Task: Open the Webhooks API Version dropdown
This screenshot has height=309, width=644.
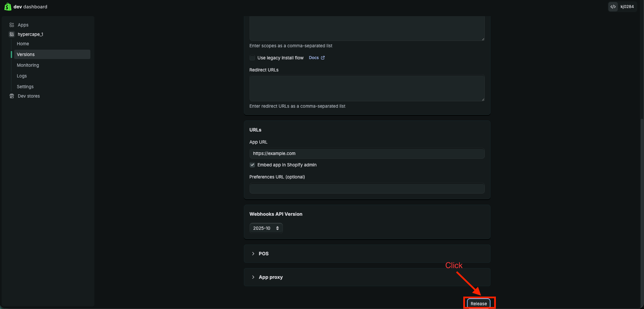Action: 266,228
